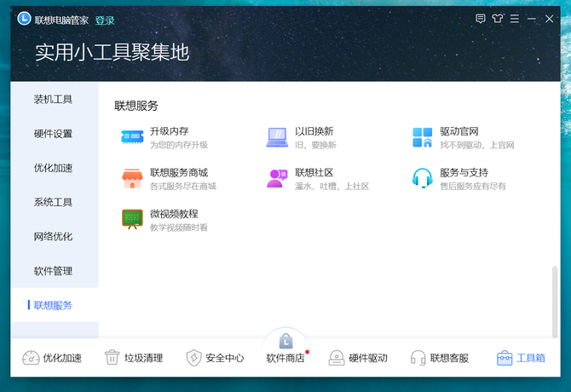The width and height of the screenshot is (571, 392).
Task: Click the 以旧换新 laptop trade-in icon
Action: (x=277, y=136)
